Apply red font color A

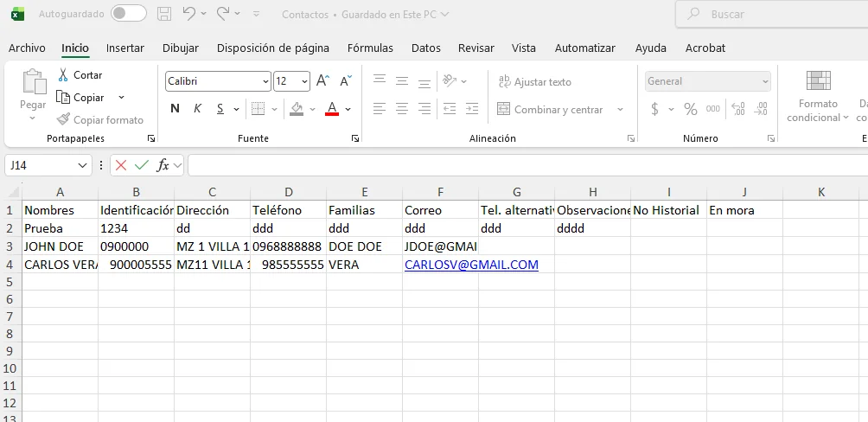coord(332,109)
